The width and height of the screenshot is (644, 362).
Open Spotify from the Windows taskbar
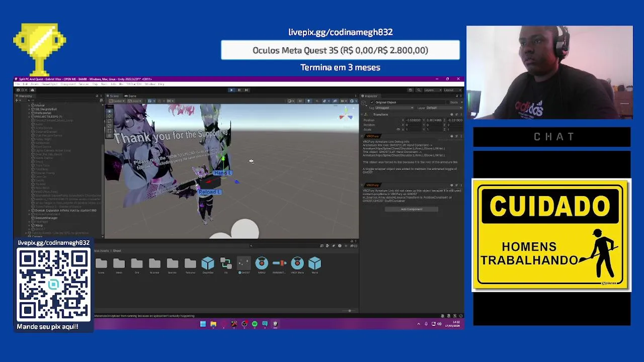coord(255,324)
